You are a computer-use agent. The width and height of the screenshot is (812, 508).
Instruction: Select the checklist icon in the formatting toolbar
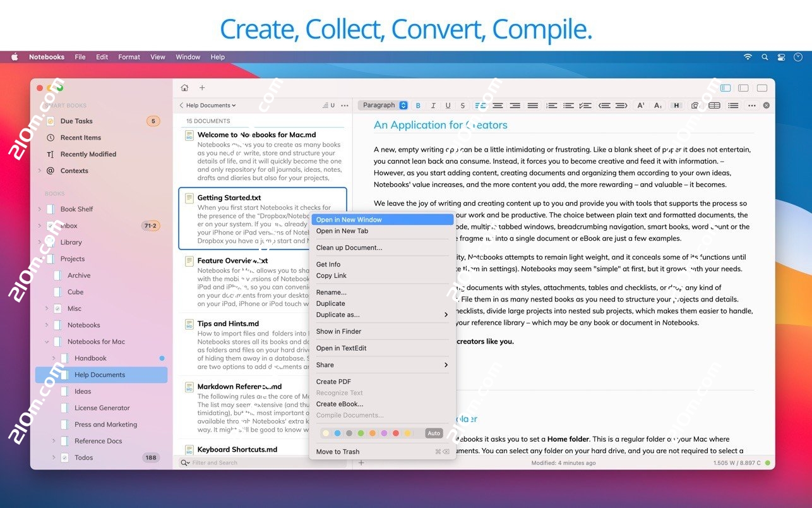point(587,105)
